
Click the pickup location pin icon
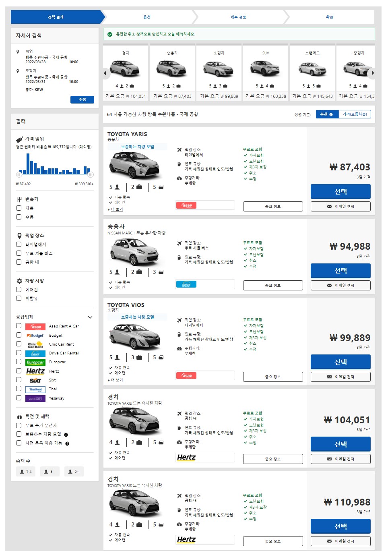point(18,52)
